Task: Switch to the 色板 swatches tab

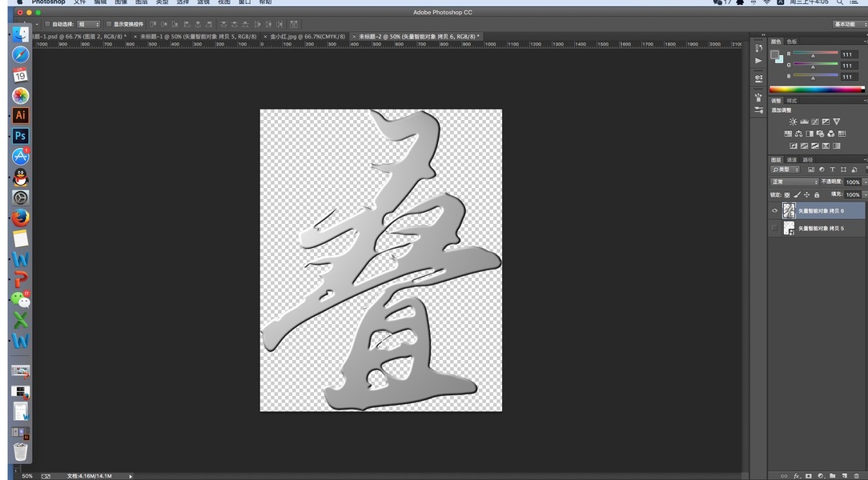Action: 792,42
